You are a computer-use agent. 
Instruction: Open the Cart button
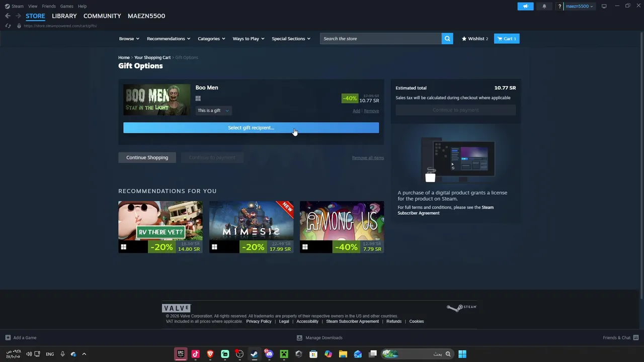507,39
